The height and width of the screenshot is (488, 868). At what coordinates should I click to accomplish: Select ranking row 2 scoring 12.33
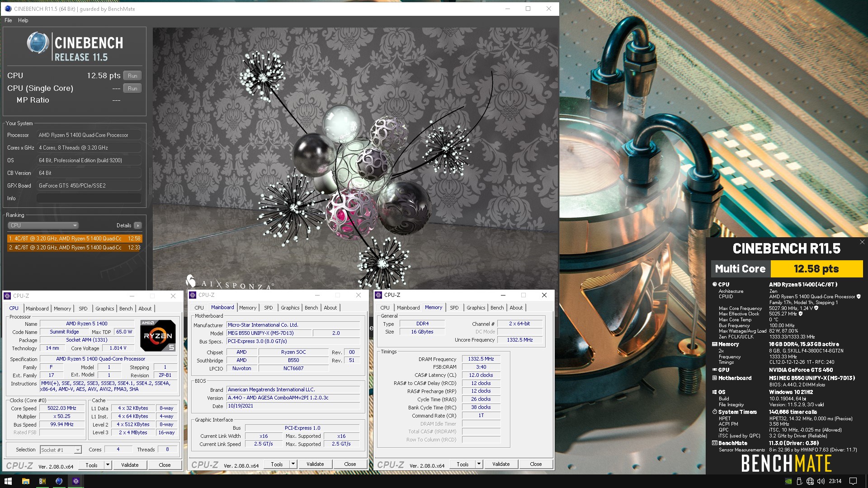point(75,248)
